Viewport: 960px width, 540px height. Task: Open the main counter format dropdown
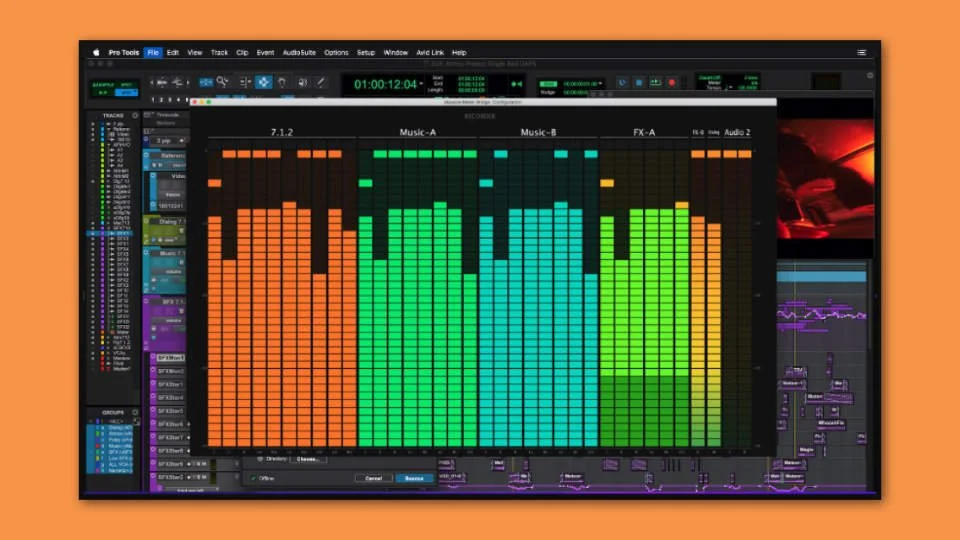point(421,84)
